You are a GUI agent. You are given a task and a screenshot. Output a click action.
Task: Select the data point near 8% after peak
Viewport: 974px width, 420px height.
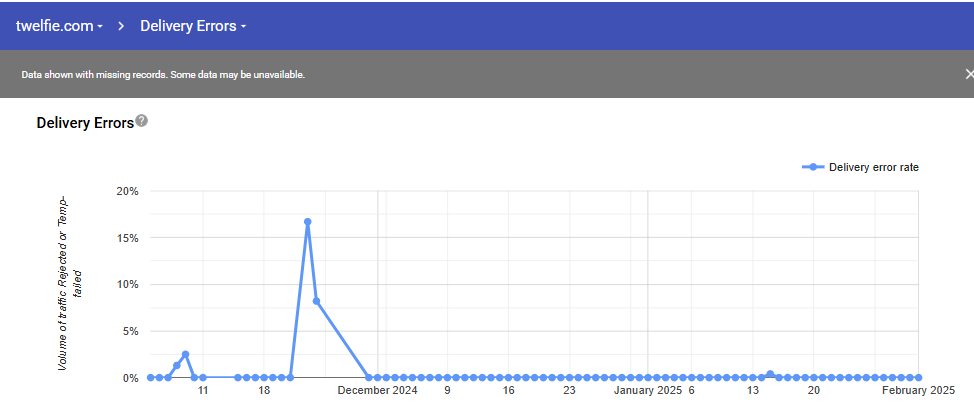point(316,301)
